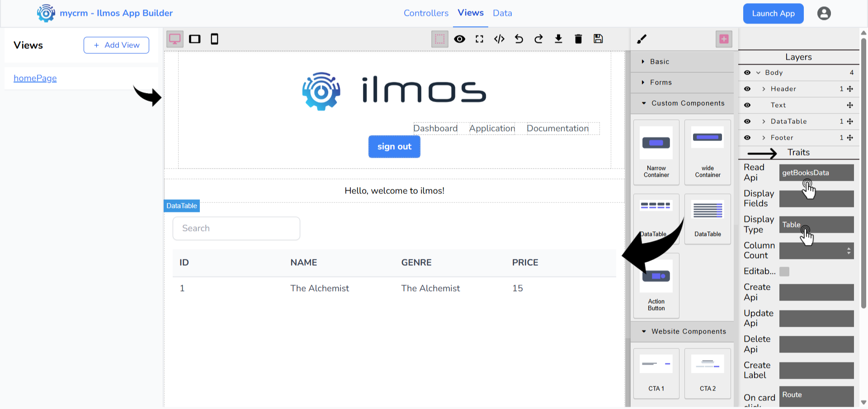Screen dimensions: 868x409
Task: Click Documentation nav item on canvas
Action: pos(557,128)
